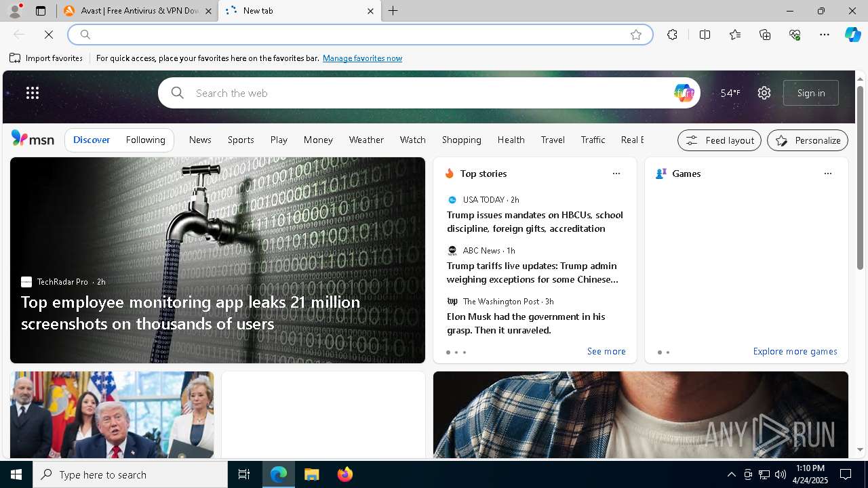Screen dimensions: 868x488
Task: Open MSN page settings gear
Action: tap(764, 93)
